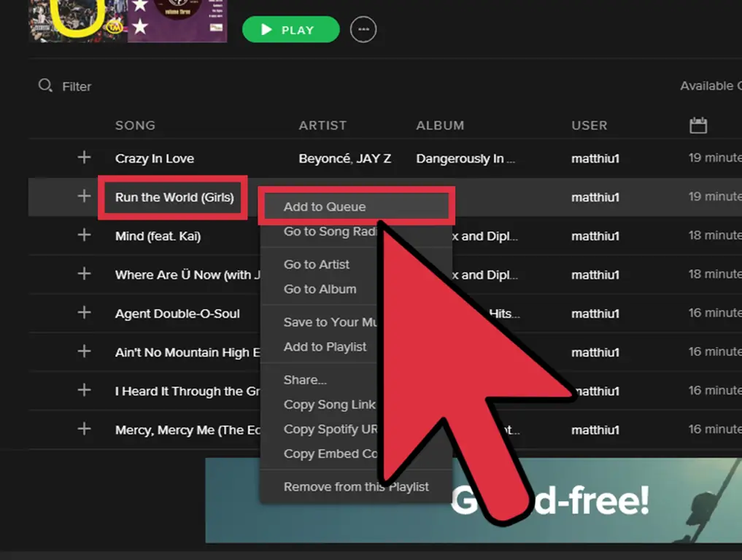
Task: Save Ain't No Mountain High with plus icon
Action: 84,351
